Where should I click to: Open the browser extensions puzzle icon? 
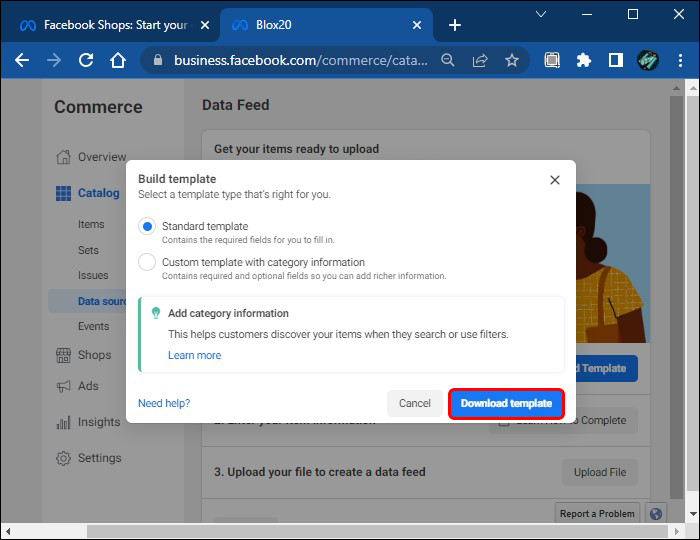pyautogui.click(x=584, y=60)
